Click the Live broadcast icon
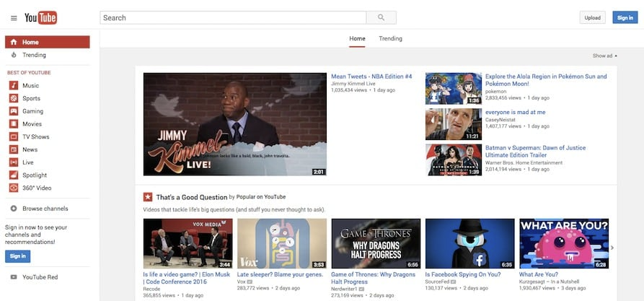This screenshot has height=301, width=644. tap(14, 162)
